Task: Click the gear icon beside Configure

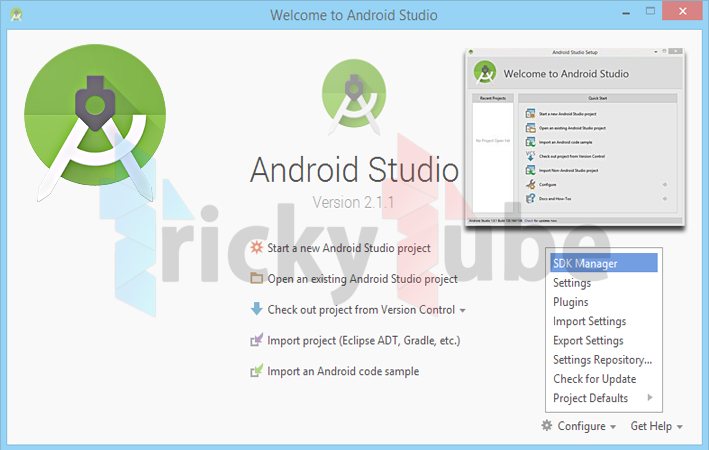Action: [x=547, y=426]
